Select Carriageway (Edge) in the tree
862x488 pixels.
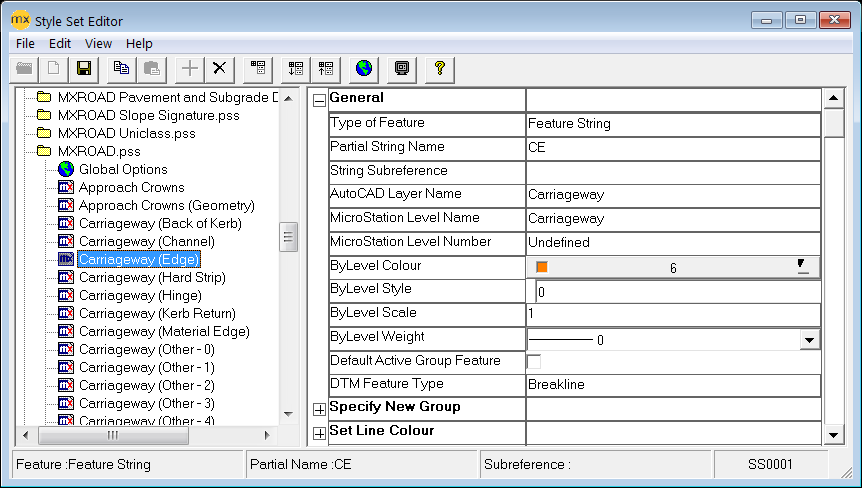(139, 259)
